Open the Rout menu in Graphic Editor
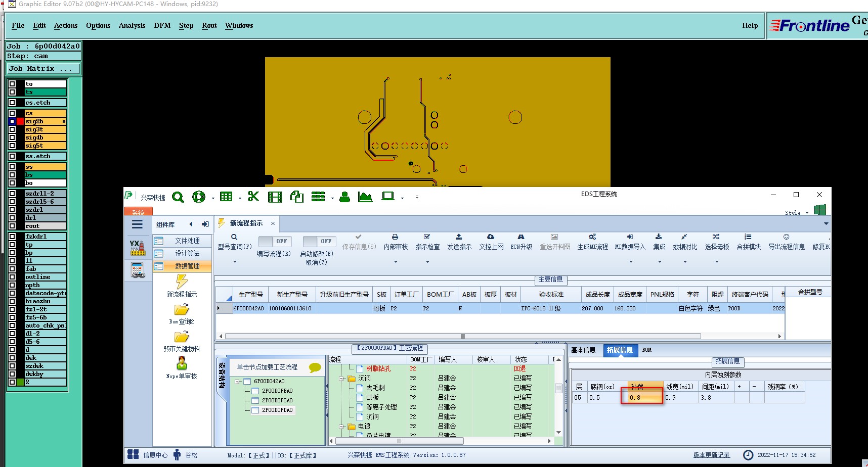 click(209, 26)
